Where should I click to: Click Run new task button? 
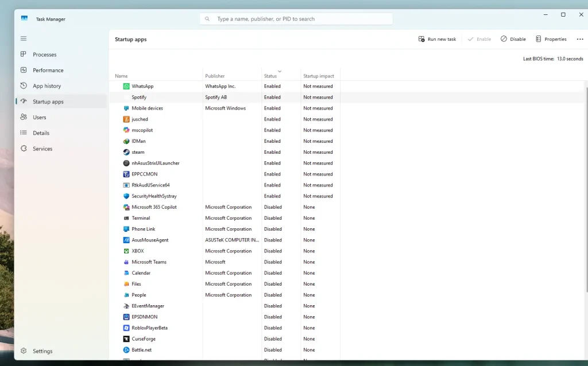(x=437, y=39)
